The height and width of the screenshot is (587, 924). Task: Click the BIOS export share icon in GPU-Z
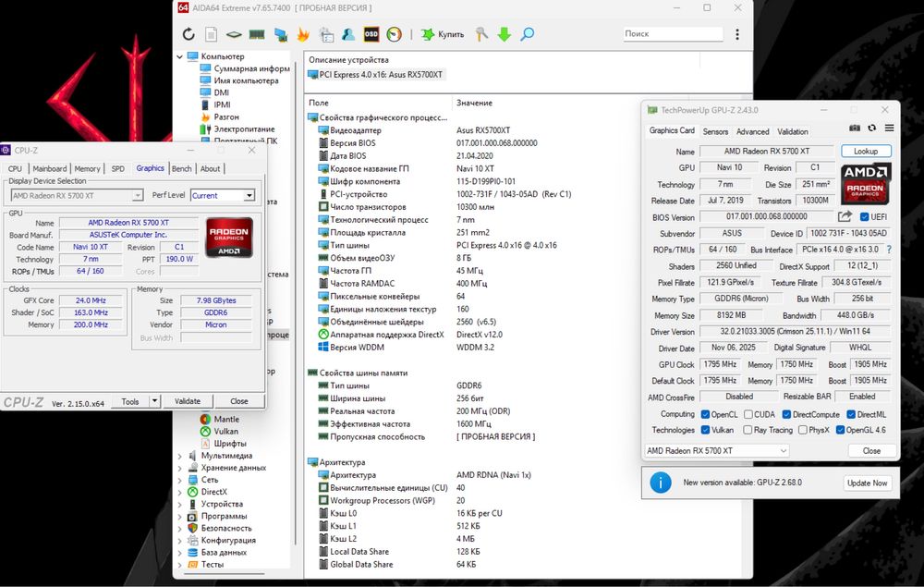845,216
